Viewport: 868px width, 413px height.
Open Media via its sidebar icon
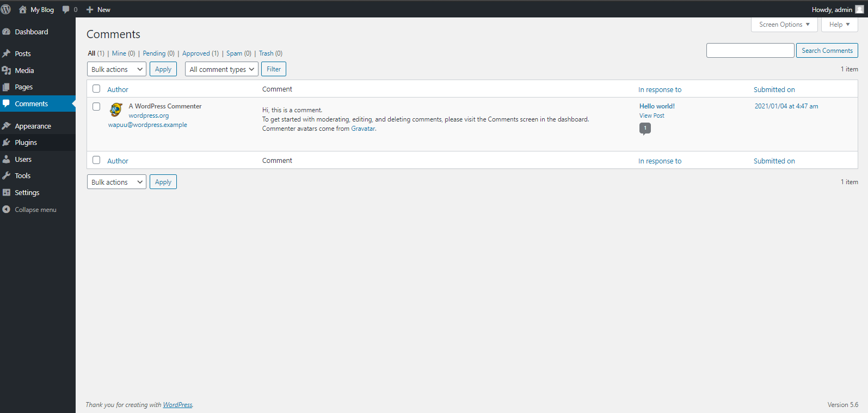pyautogui.click(x=7, y=70)
